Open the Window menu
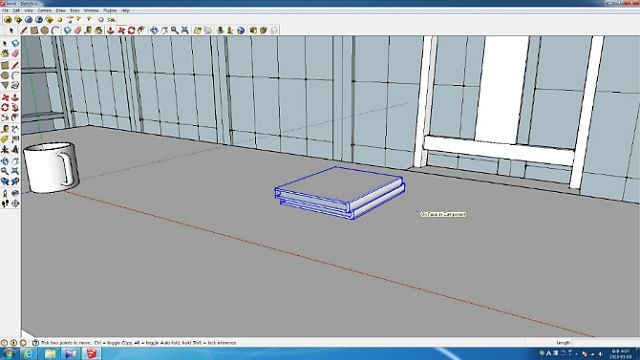 (91, 10)
